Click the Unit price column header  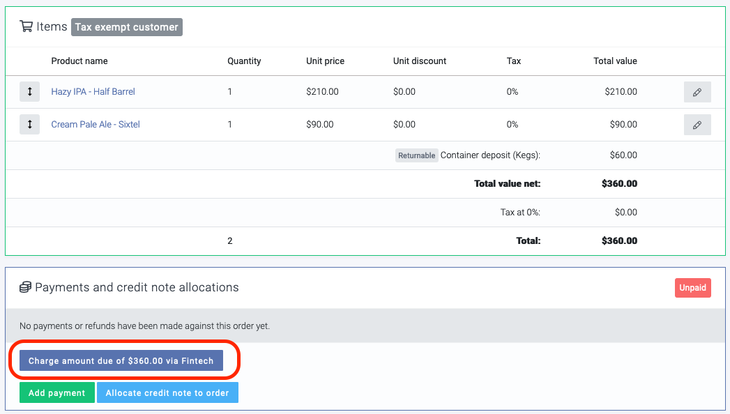tap(326, 61)
